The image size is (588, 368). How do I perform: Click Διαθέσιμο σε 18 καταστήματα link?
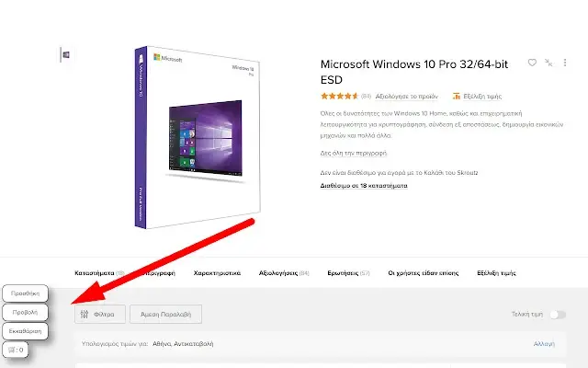pyautogui.click(x=364, y=186)
